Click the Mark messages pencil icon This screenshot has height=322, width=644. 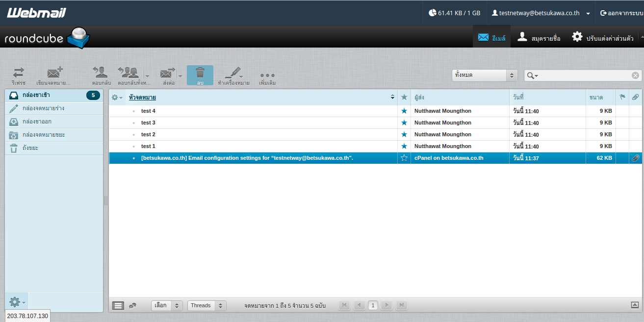coord(232,74)
